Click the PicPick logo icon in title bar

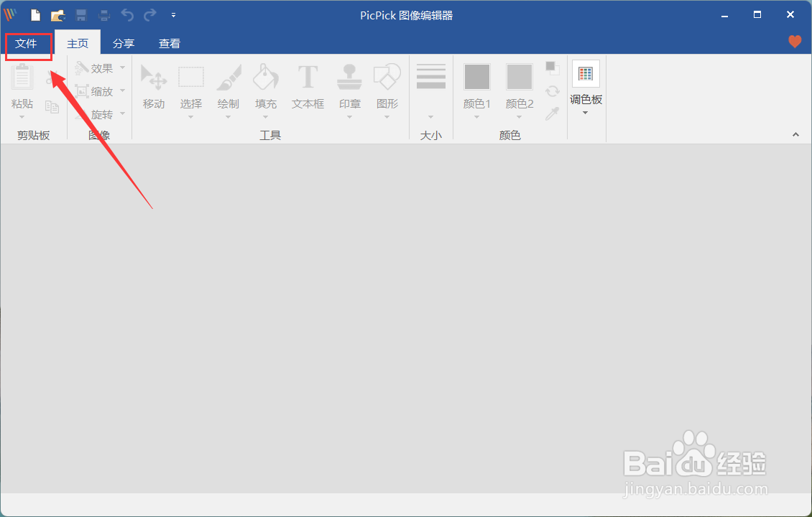(x=10, y=15)
